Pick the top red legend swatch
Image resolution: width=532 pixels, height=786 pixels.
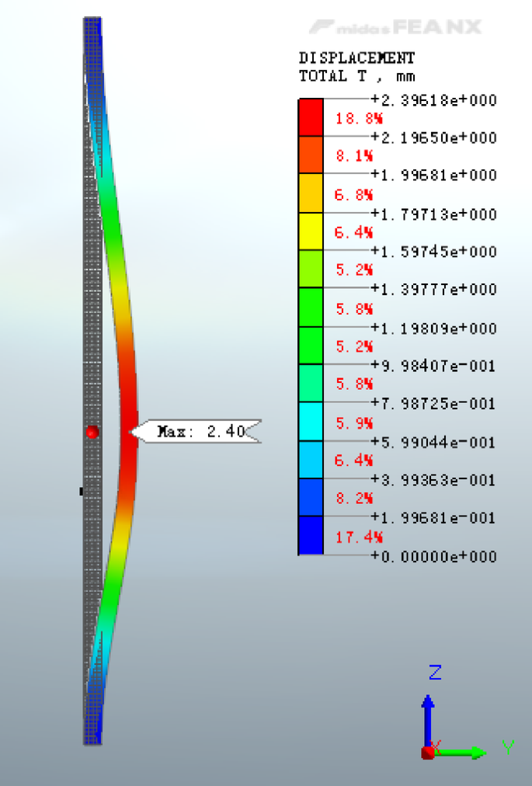pyautogui.click(x=311, y=117)
